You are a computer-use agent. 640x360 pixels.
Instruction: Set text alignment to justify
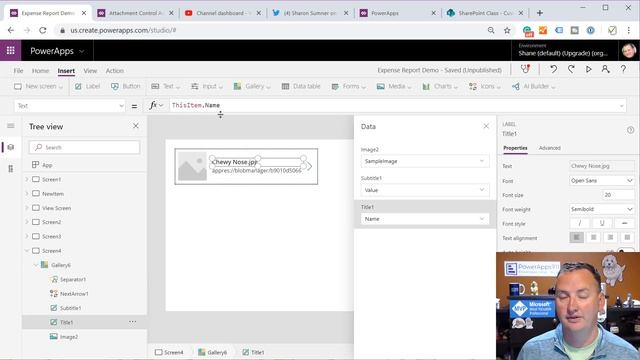pyautogui.click(x=627, y=237)
